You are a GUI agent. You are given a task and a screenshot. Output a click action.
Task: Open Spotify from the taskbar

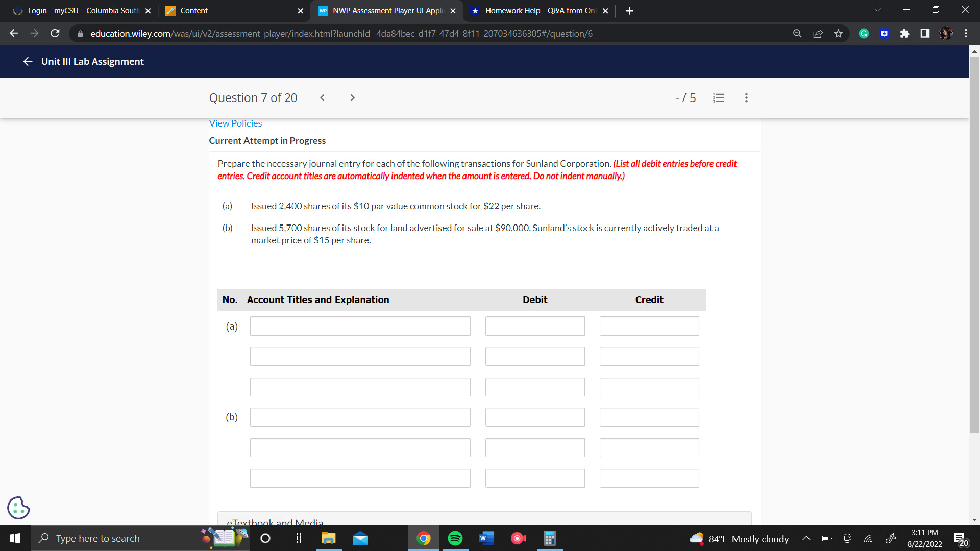pos(455,539)
